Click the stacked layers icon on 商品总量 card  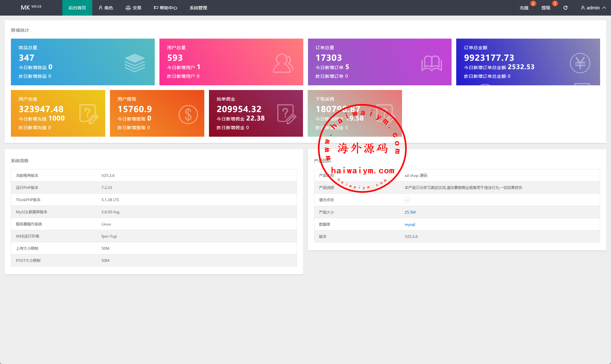[135, 63]
